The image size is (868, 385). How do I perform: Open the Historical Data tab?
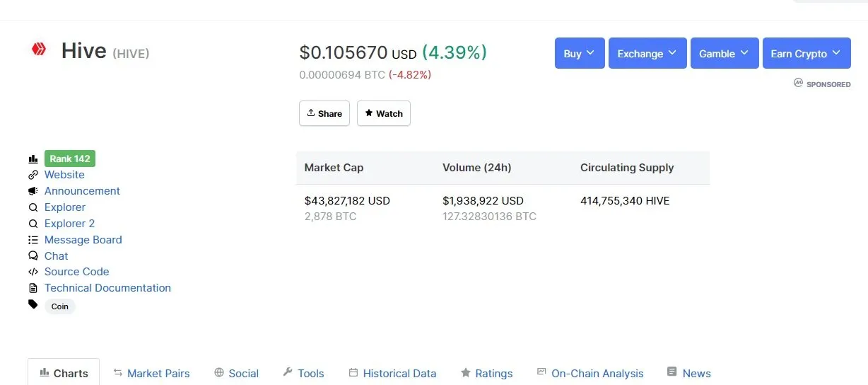392,373
